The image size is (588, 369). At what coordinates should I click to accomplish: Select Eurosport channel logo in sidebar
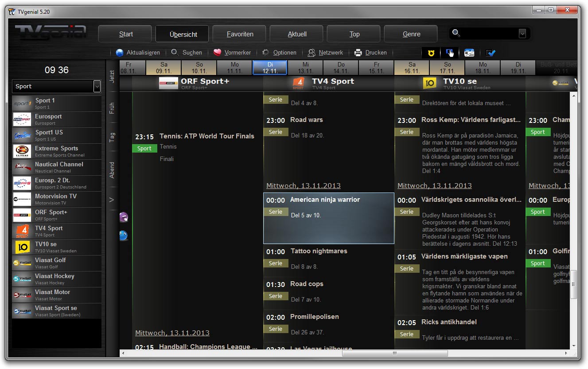click(22, 119)
